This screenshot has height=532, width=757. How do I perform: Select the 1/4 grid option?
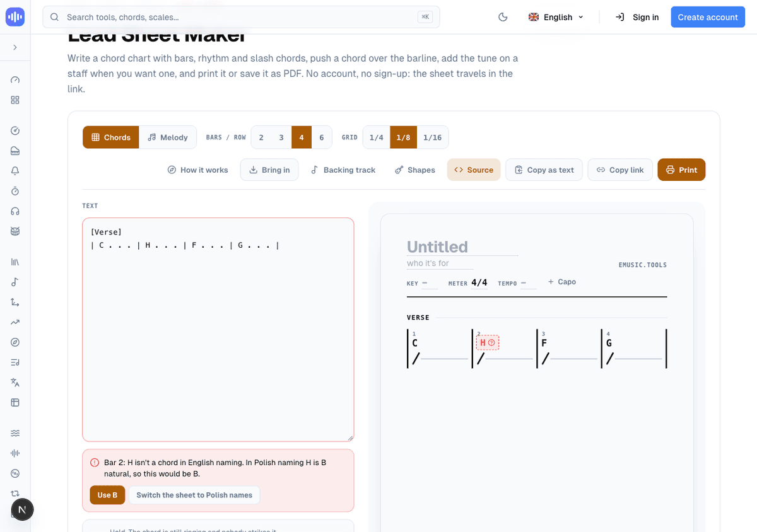click(x=377, y=137)
